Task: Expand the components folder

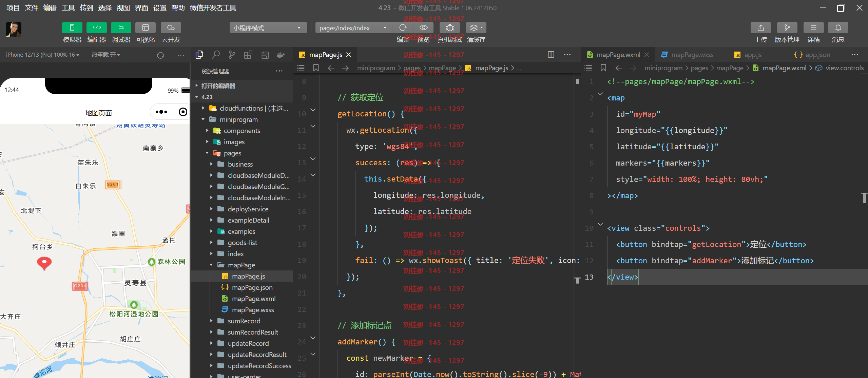Action: coord(242,131)
